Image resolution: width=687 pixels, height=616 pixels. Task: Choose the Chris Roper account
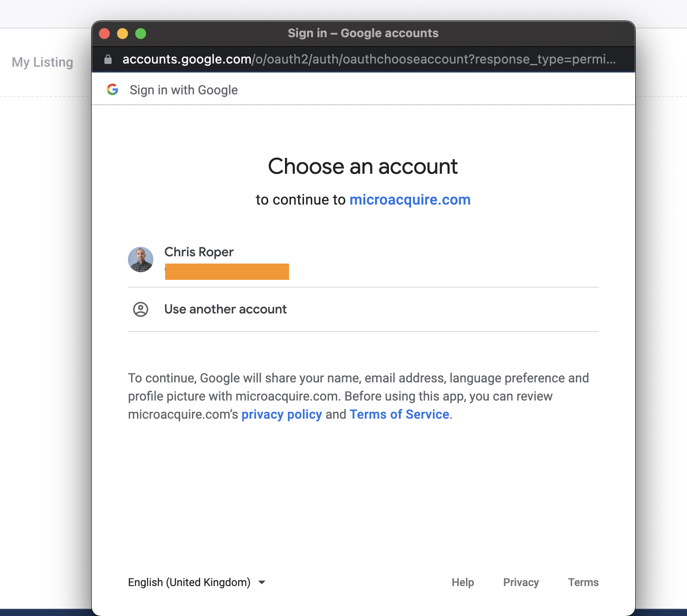pyautogui.click(x=363, y=262)
